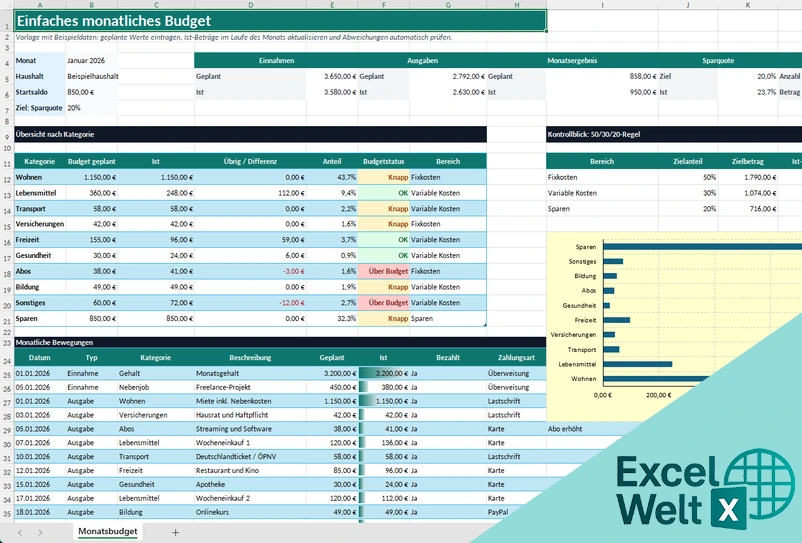Select the Fixkosten Zielanteil 50%

(687, 177)
